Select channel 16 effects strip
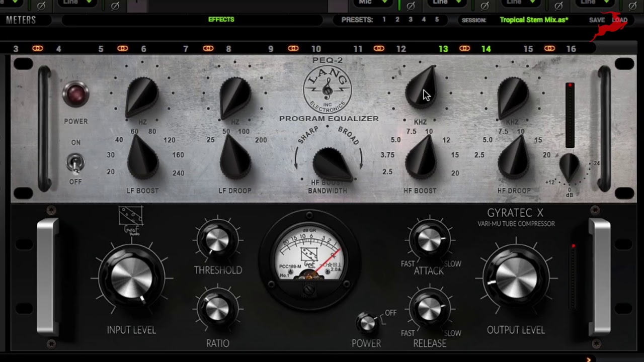 571,49
